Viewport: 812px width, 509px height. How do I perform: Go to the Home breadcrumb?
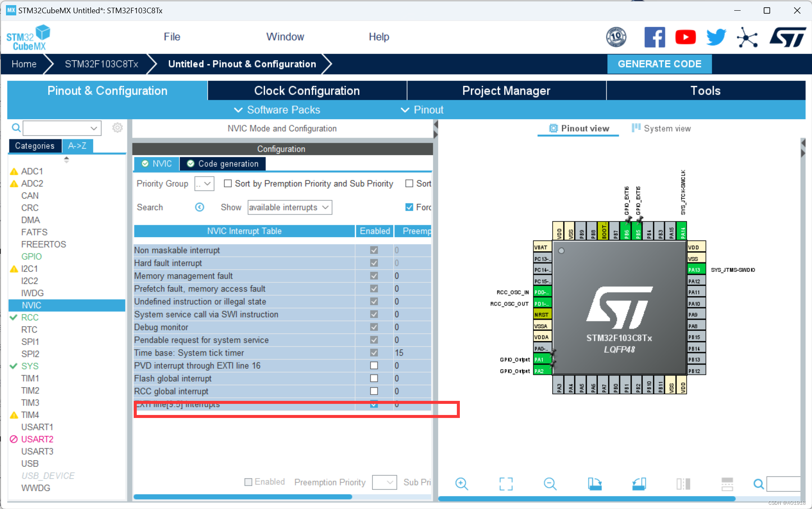[x=24, y=64]
